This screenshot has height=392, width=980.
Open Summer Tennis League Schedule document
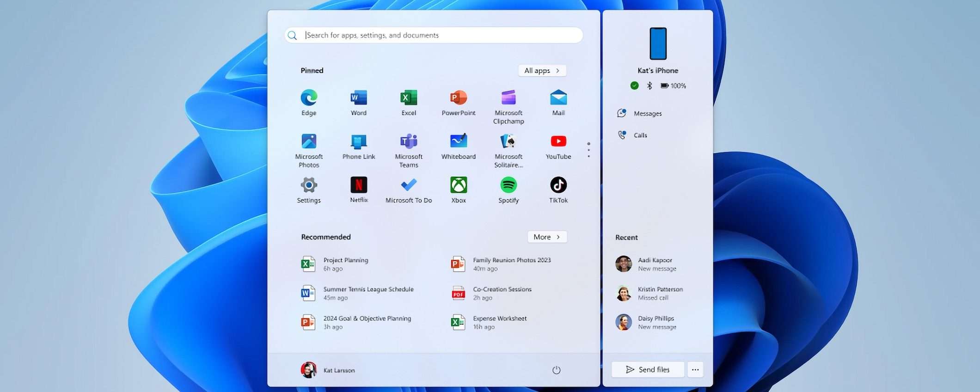(357, 293)
